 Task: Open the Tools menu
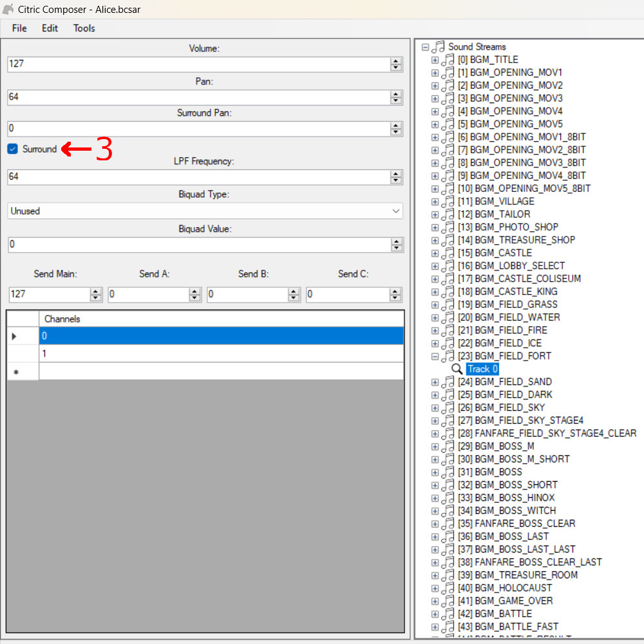click(84, 28)
